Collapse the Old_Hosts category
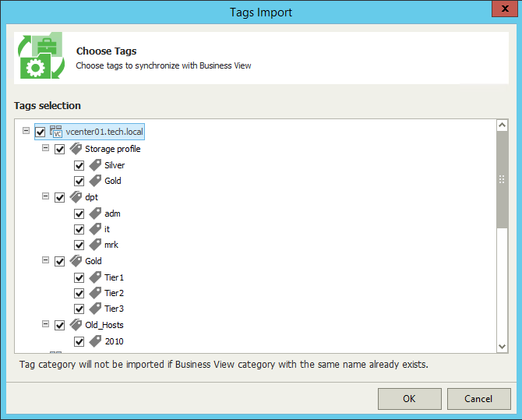522x420 pixels. [46, 323]
